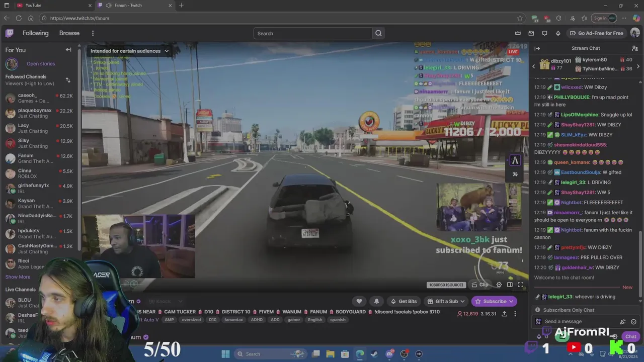Open the player settings gear

pyautogui.click(x=499, y=285)
